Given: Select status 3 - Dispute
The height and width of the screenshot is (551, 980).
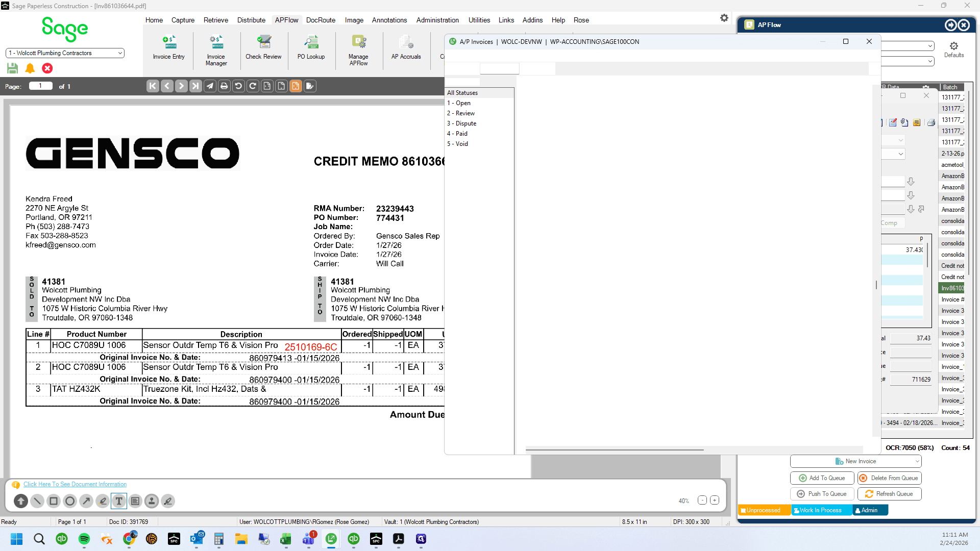Looking at the screenshot, I should (479, 123).
